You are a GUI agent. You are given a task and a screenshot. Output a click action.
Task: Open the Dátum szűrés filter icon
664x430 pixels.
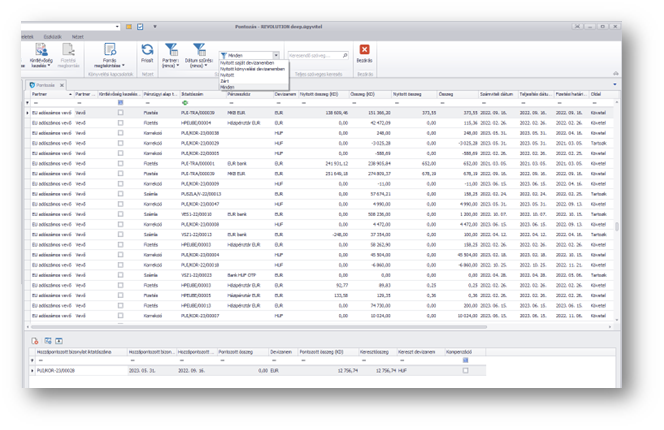point(200,50)
